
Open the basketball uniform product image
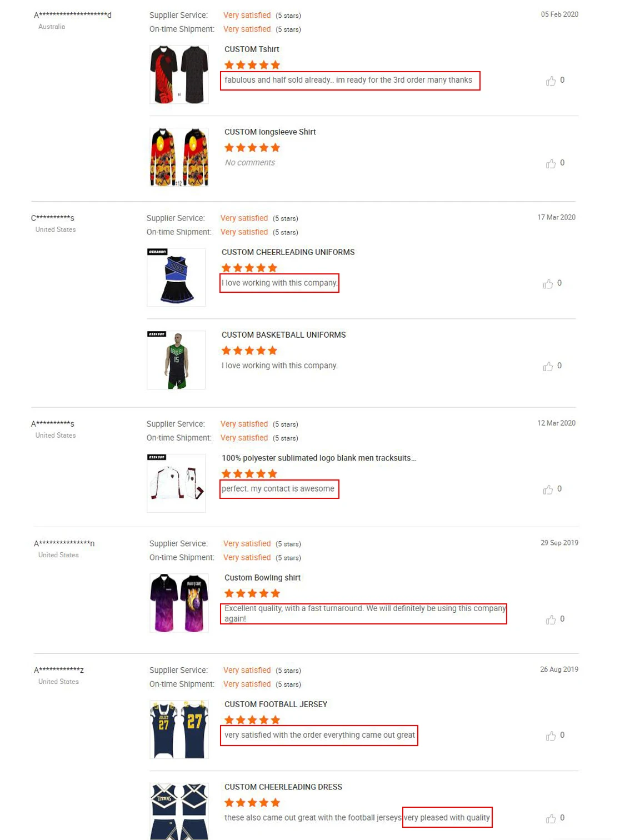tap(176, 360)
